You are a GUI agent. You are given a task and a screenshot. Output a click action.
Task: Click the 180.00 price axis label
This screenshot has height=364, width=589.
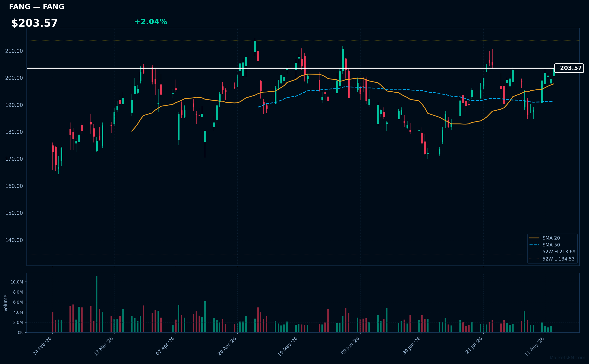point(14,132)
